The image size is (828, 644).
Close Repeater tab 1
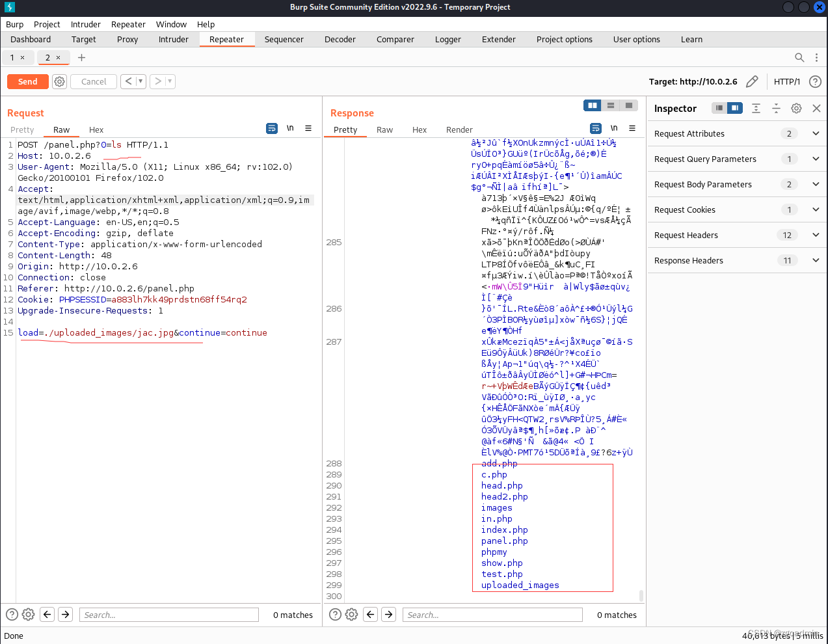22,57
